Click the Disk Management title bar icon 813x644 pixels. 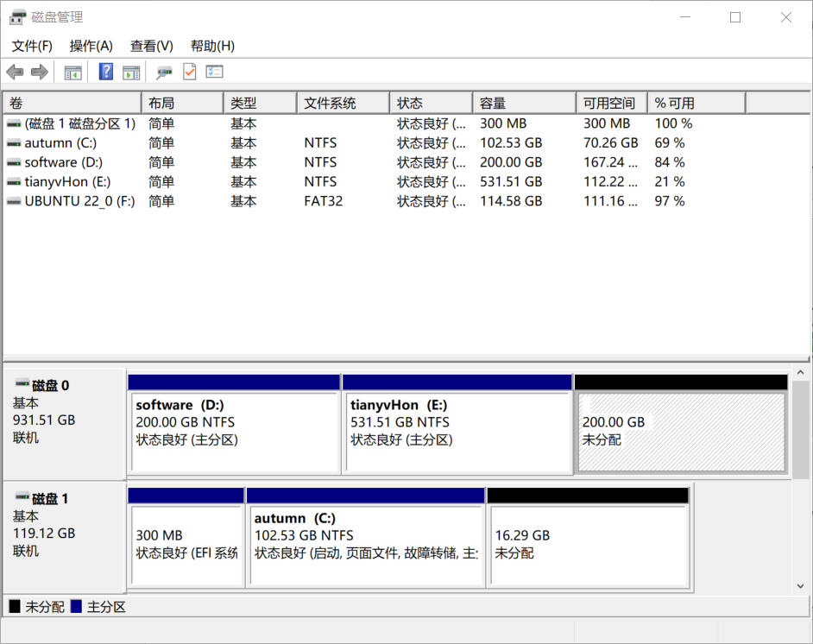point(17,17)
